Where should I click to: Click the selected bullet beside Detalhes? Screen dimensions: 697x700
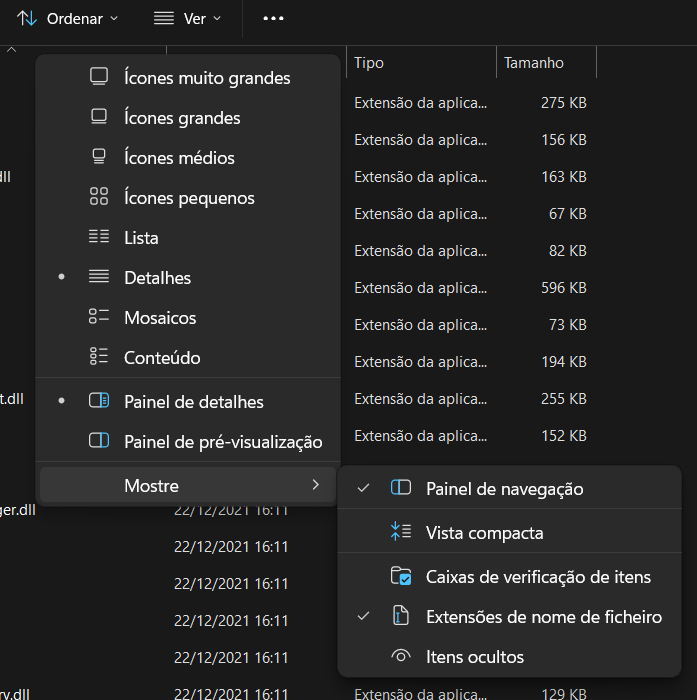click(62, 277)
